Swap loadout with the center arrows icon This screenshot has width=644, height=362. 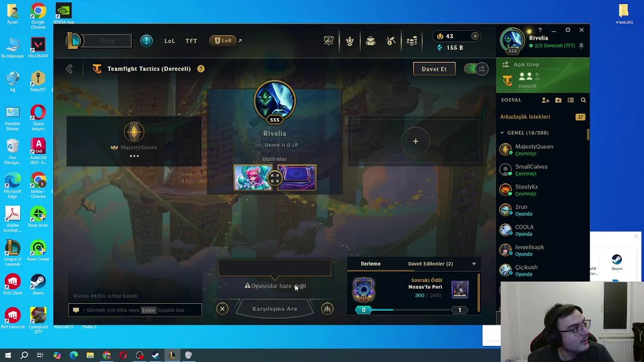[275, 178]
